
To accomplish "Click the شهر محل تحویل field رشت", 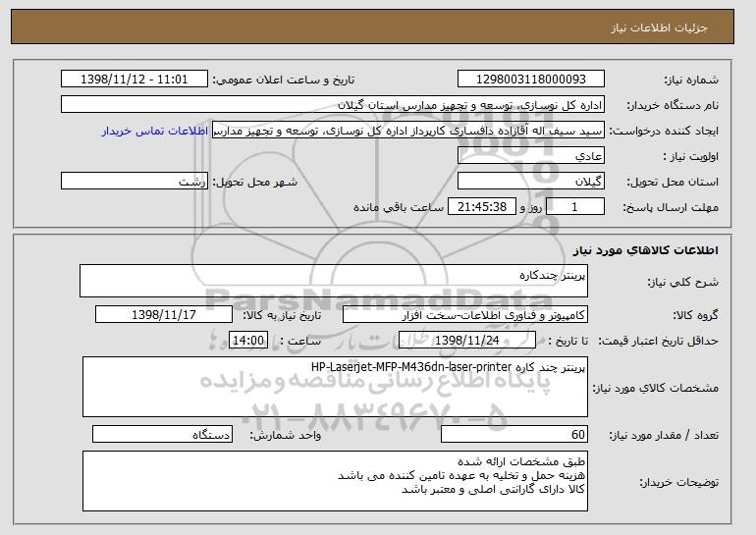I will (x=135, y=182).
